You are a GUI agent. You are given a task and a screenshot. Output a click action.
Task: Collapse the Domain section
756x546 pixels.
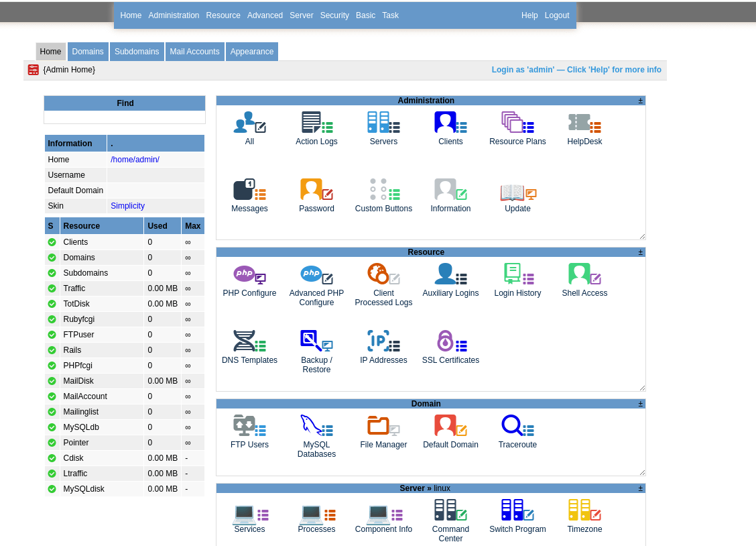click(x=640, y=404)
